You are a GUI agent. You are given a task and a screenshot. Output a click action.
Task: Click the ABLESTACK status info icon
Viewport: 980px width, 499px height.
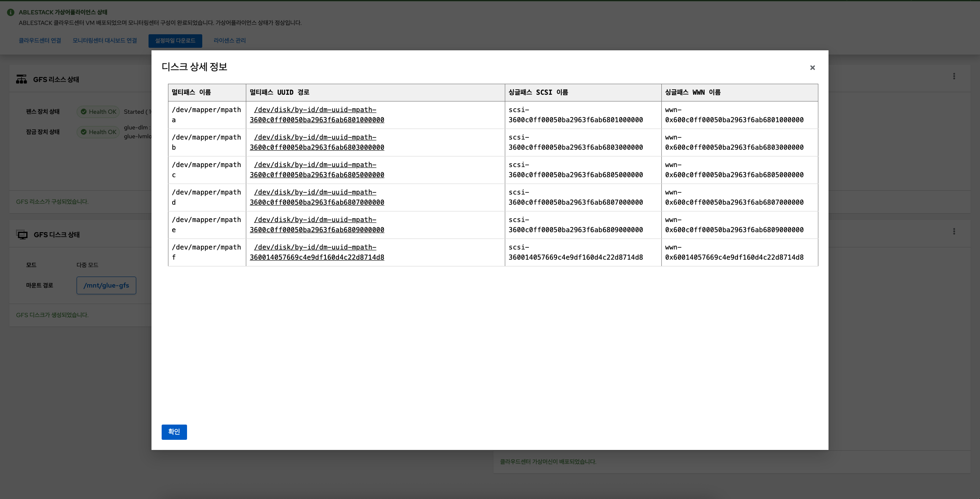[11, 12]
